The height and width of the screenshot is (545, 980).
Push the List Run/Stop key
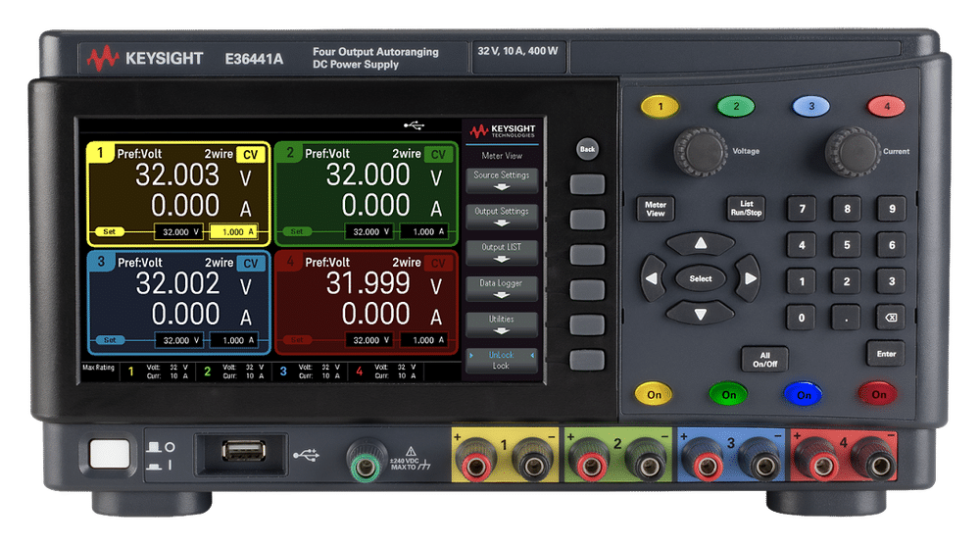pyautogui.click(x=746, y=208)
